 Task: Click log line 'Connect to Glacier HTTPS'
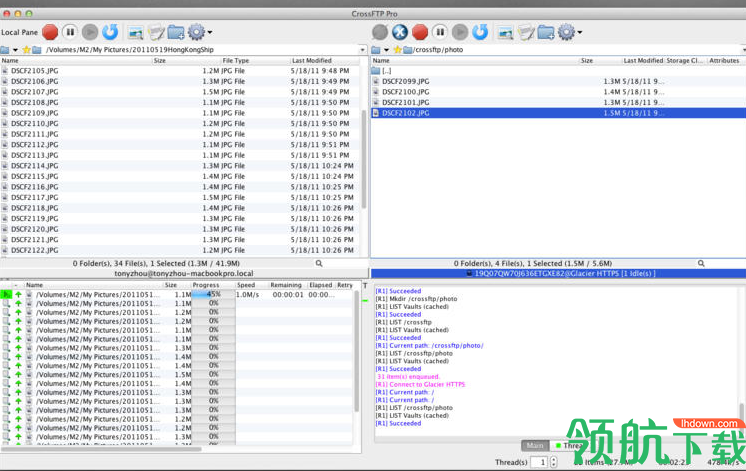click(421, 384)
